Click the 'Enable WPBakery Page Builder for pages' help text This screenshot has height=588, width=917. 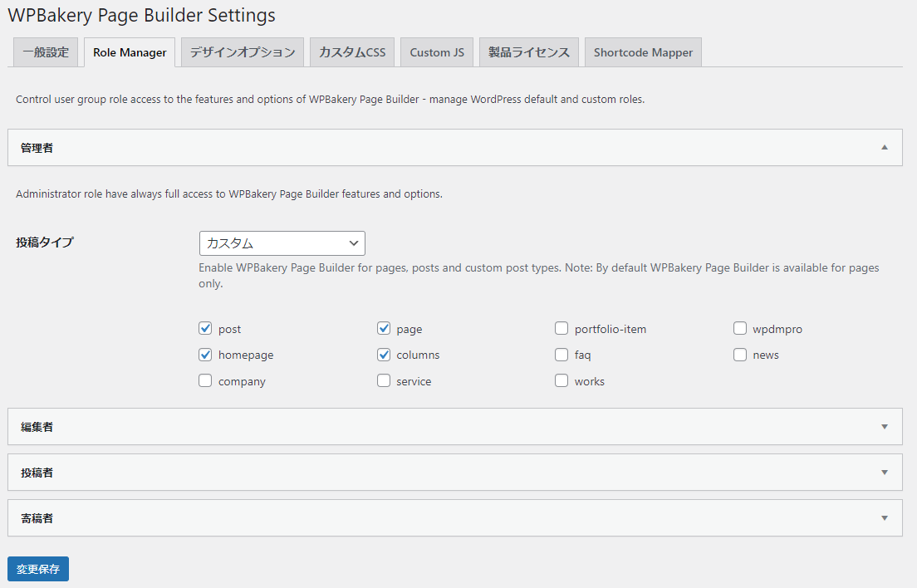point(538,275)
